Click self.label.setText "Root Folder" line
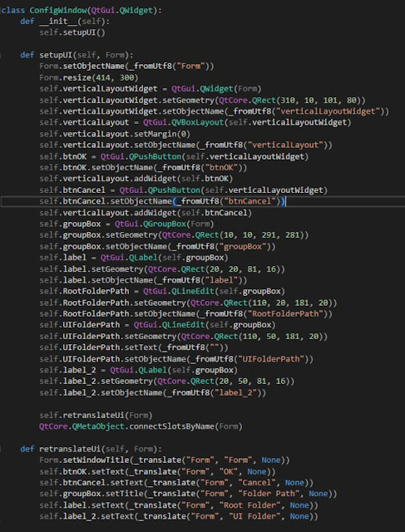The width and height of the screenshot is (405, 532). (x=179, y=505)
